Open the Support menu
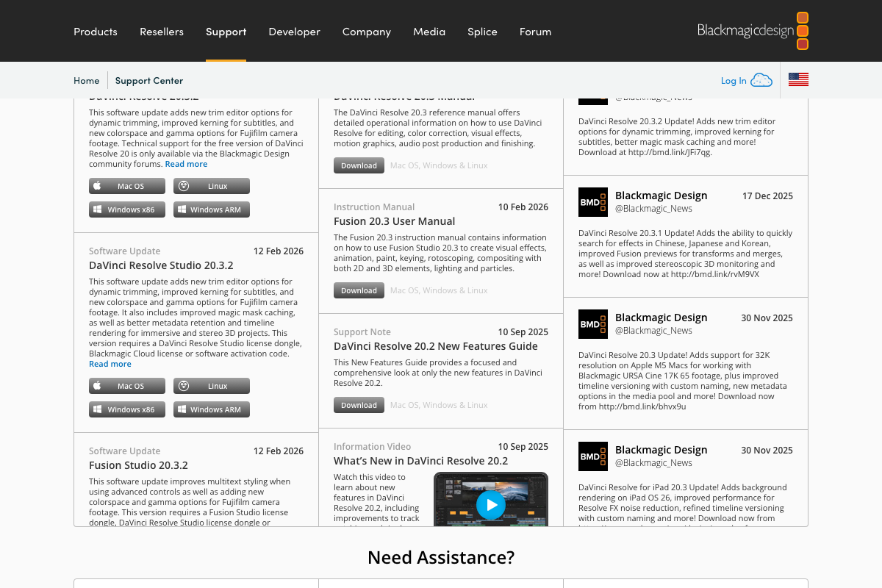 pyautogui.click(x=226, y=32)
